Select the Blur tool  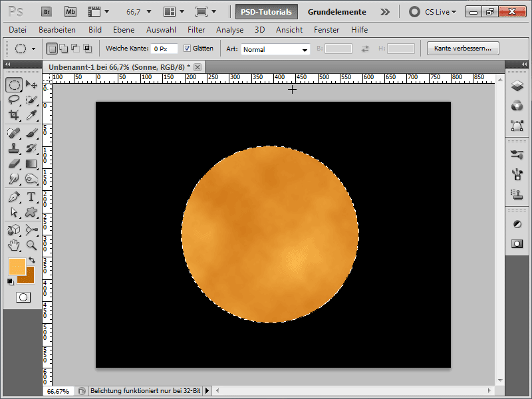14,178
